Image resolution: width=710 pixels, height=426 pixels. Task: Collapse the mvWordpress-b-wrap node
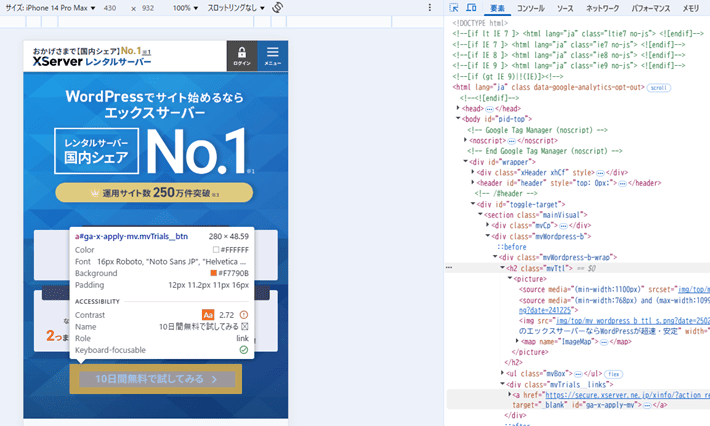point(494,257)
